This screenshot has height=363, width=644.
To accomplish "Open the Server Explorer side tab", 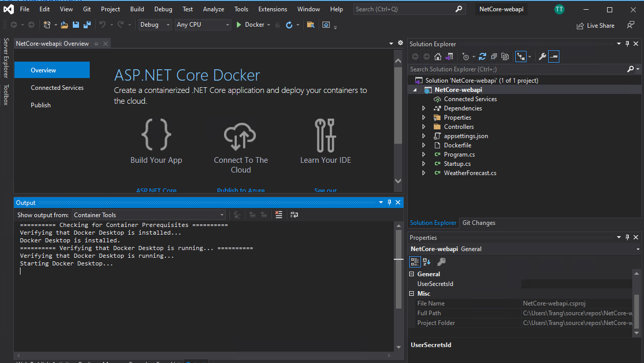I will (6, 58).
